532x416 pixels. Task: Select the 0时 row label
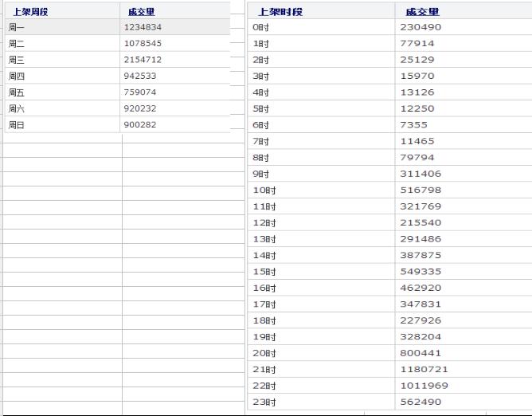[260, 27]
